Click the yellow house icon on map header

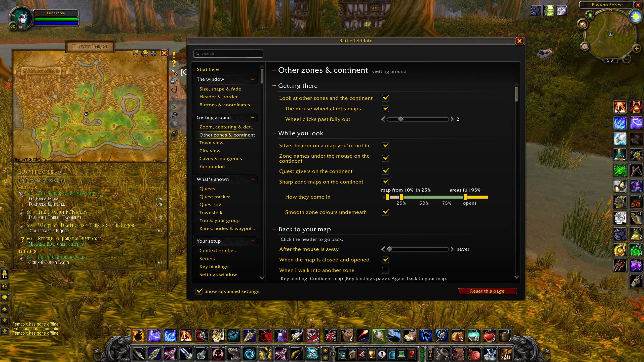point(144,53)
